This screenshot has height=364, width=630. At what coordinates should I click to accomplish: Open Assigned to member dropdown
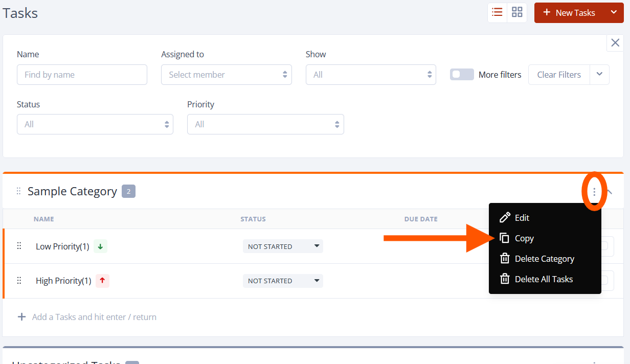click(227, 75)
